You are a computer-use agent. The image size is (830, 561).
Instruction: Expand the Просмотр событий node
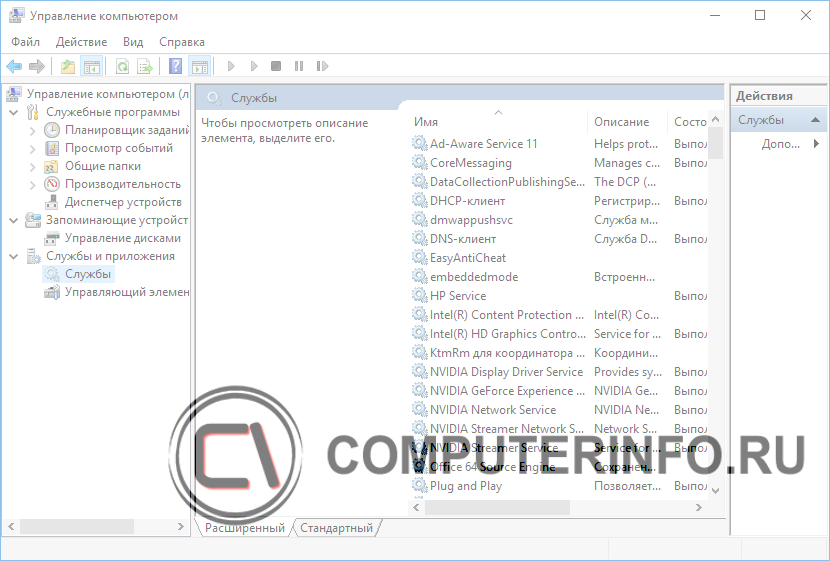(x=33, y=148)
